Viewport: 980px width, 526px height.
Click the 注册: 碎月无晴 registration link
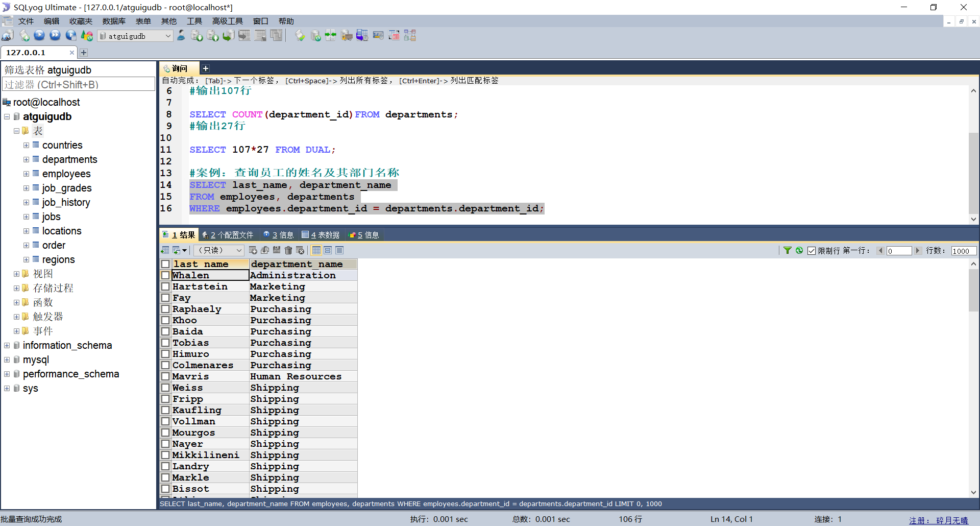coord(938,520)
